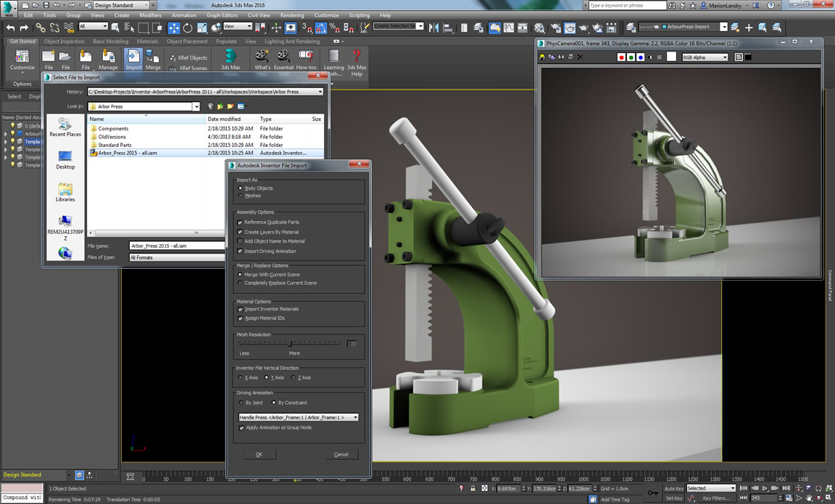The width and height of the screenshot is (835, 504).
Task: Select By Joint driving animation option
Action: click(x=241, y=403)
